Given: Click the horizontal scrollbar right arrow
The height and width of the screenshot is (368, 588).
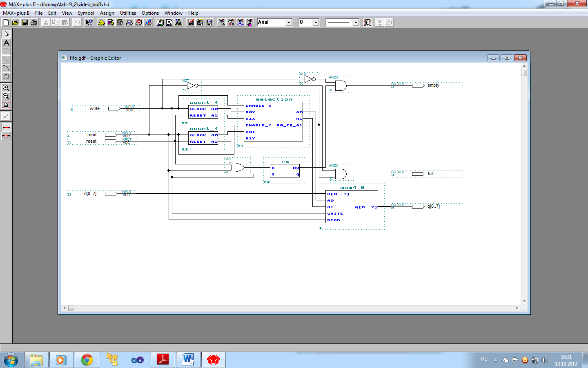Looking at the screenshot, I should [517, 308].
